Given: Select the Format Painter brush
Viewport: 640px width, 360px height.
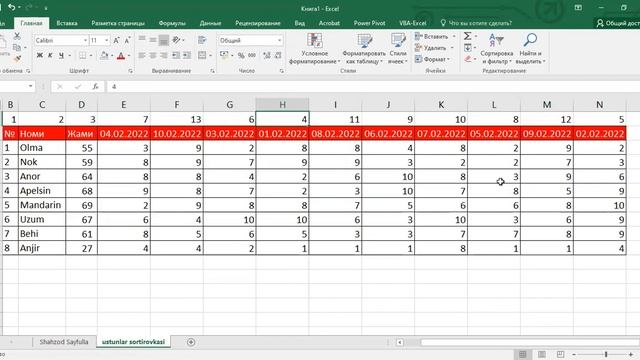Looking at the screenshot, I should [17, 59].
